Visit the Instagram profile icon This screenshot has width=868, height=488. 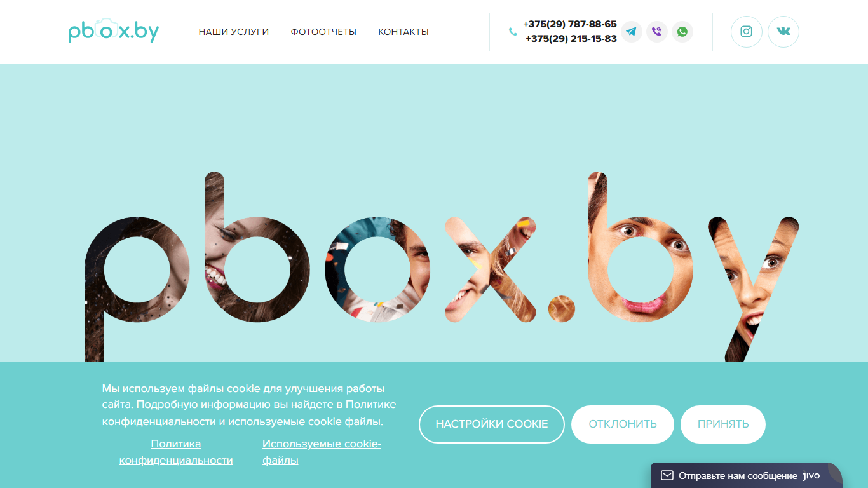click(x=747, y=32)
